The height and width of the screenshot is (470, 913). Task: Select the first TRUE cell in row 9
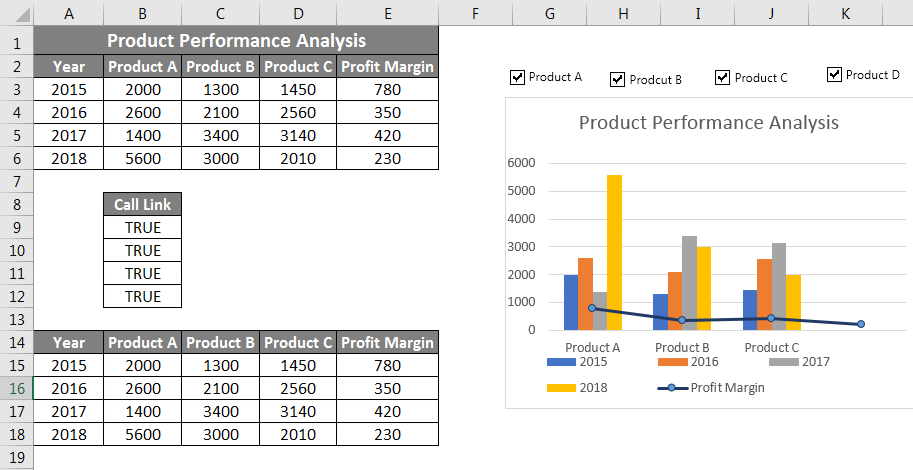coord(143,227)
